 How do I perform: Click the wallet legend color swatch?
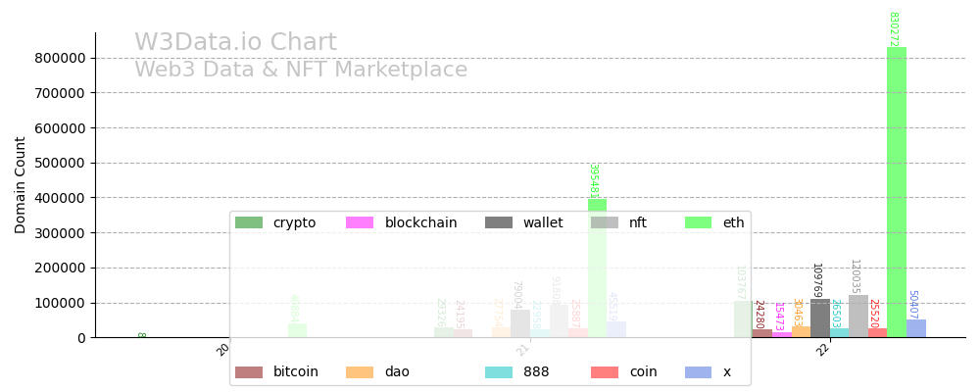pyautogui.click(x=499, y=223)
